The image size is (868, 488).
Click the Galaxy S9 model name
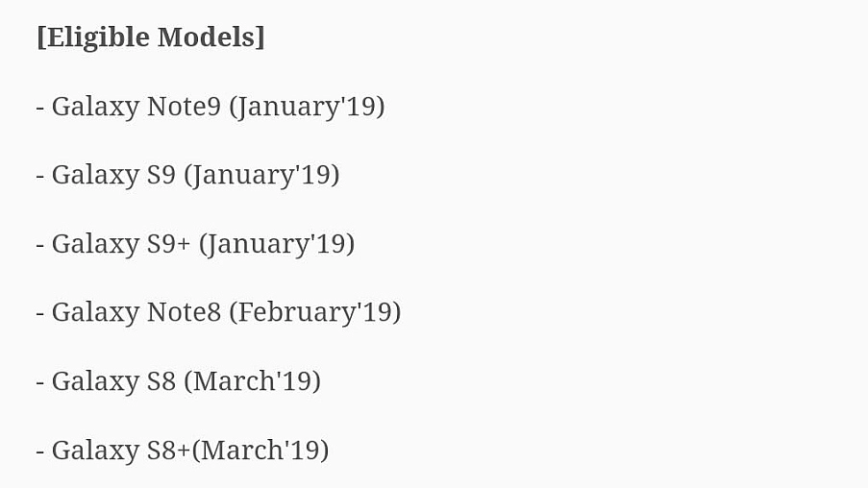click(113, 176)
